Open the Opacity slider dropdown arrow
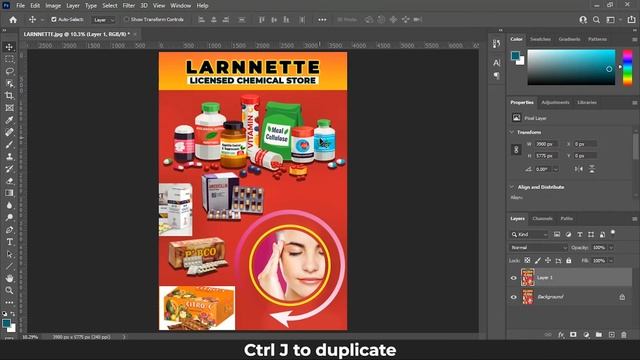This screenshot has width=640, height=360. point(611,248)
